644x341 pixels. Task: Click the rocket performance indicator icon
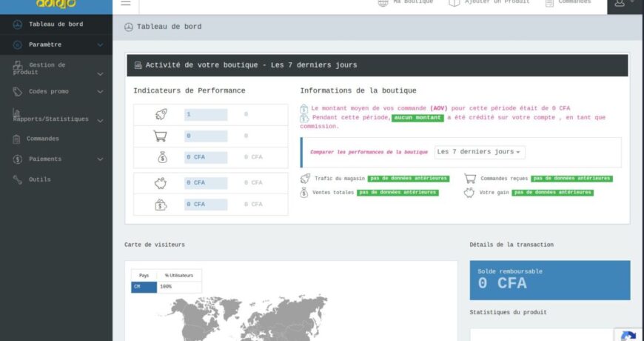[161, 115]
